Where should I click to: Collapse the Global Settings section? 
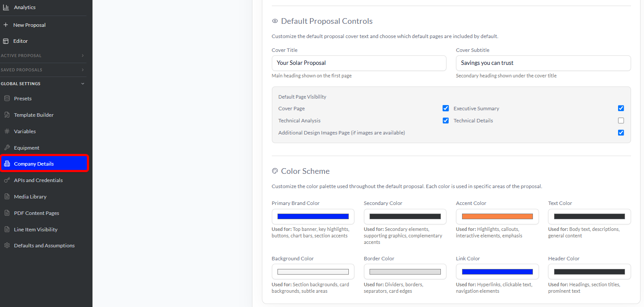pyautogui.click(x=43, y=84)
